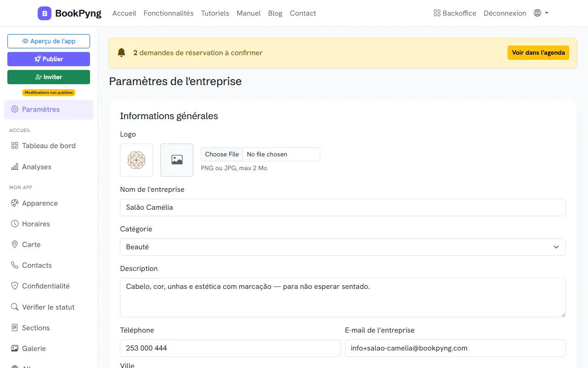Click the Galerie image icon
Image resolution: width=588 pixels, height=368 pixels.
[x=15, y=349]
